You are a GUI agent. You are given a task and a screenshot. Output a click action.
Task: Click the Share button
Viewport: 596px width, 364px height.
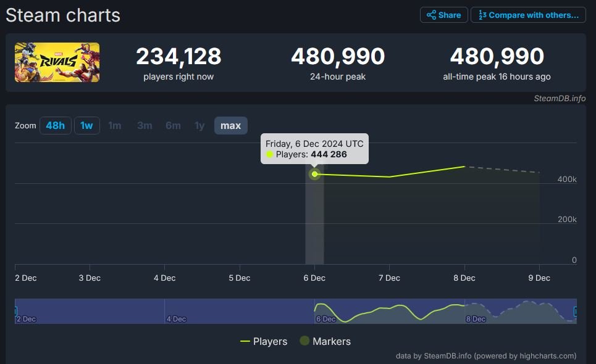click(x=443, y=15)
